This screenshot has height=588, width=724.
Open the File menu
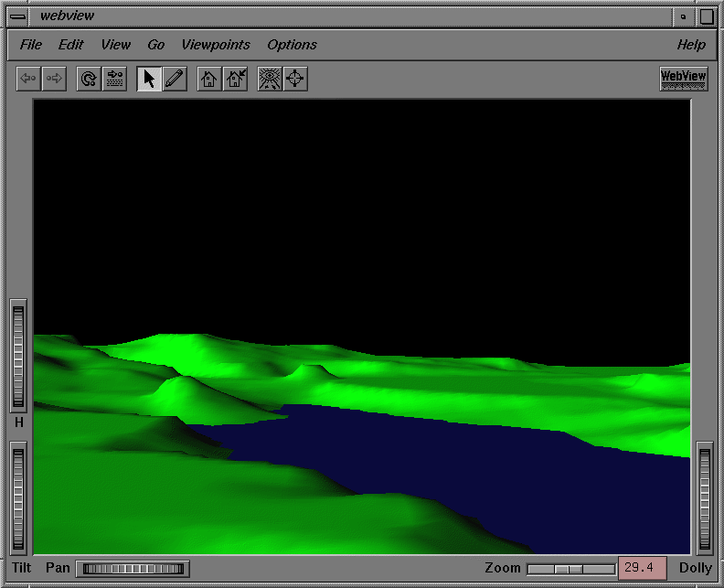tap(30, 45)
